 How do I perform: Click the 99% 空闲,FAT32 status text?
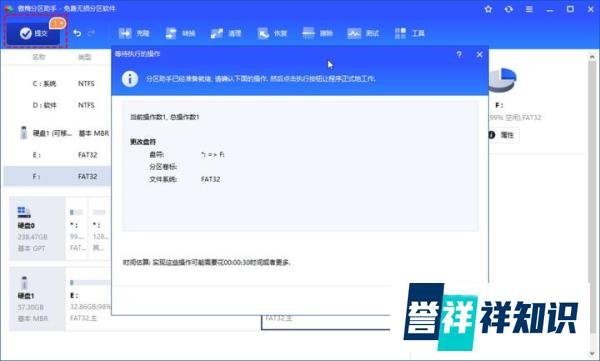pyautogui.click(x=515, y=118)
